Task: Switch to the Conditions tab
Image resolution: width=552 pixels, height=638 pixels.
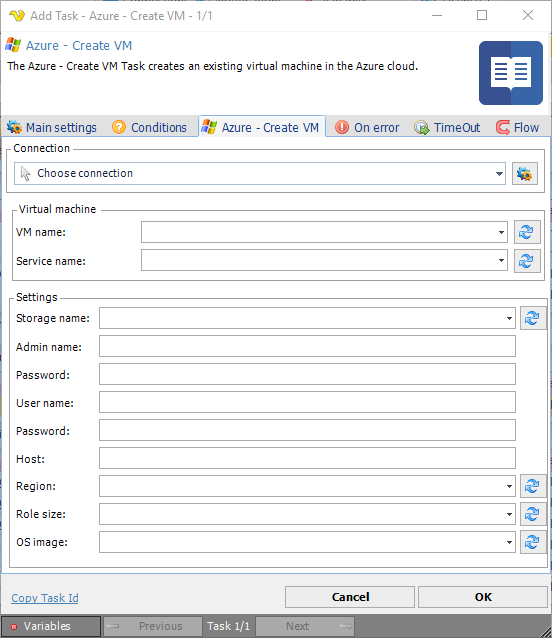Action: [149, 127]
